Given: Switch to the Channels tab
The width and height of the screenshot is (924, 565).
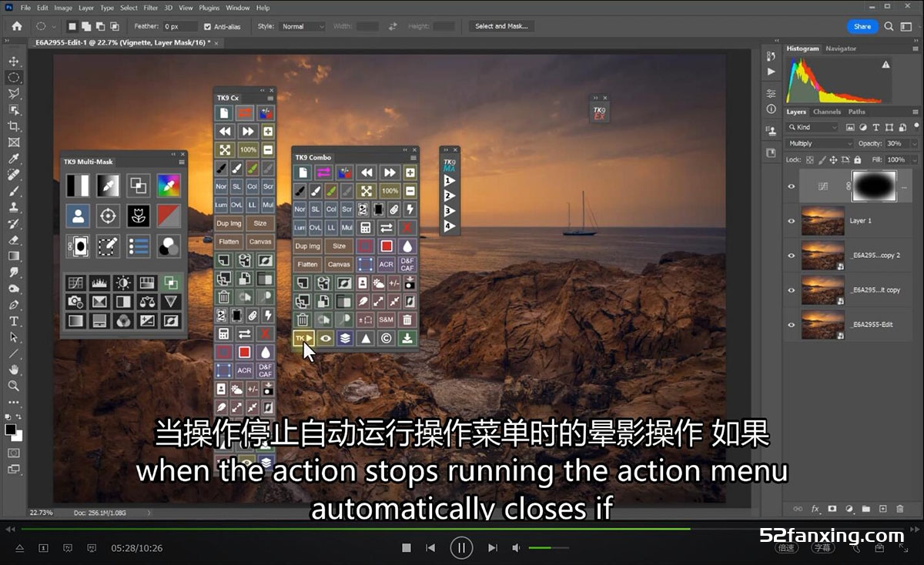Looking at the screenshot, I should [827, 112].
